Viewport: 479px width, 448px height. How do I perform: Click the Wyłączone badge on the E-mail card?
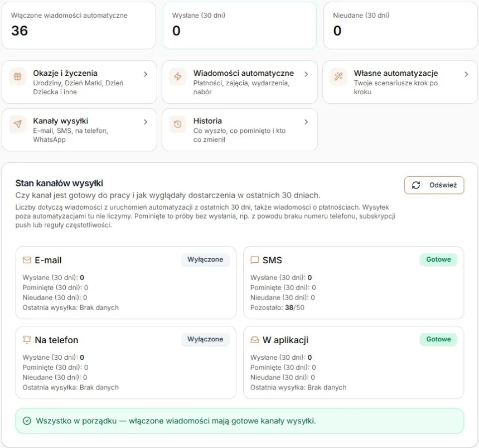(205, 259)
